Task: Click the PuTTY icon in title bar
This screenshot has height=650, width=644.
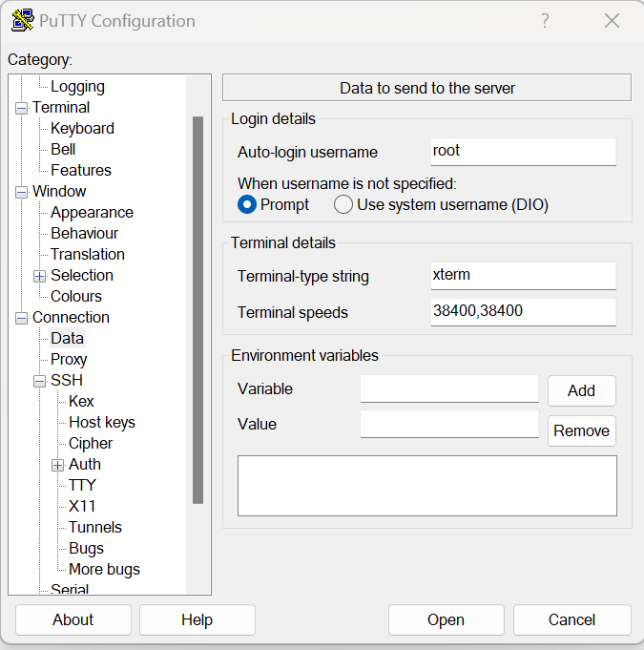Action: pos(22,20)
